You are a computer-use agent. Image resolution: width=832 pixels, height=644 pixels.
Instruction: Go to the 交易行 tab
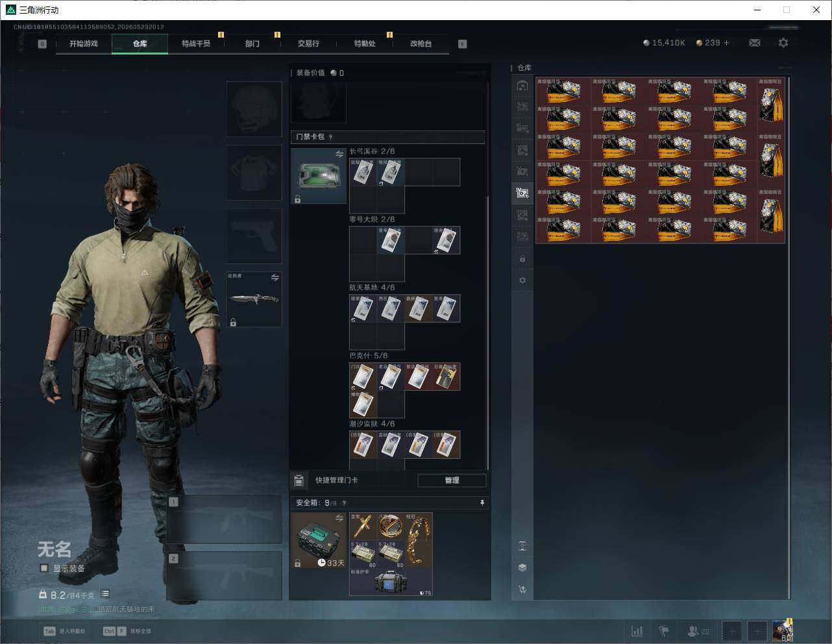point(308,43)
